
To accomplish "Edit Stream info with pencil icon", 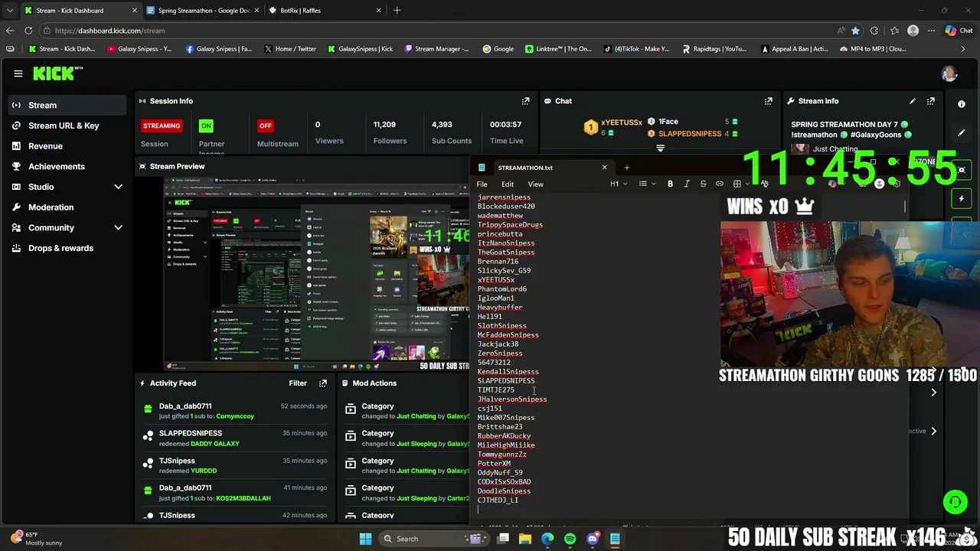I will pos(912,101).
